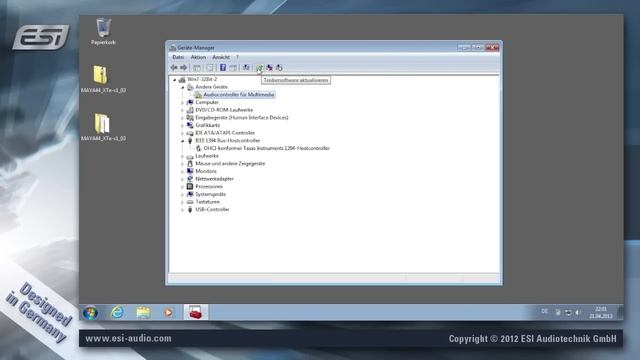The image size is (640, 360).
Task: Click the red toolbox taskbar button
Action: pos(196,313)
